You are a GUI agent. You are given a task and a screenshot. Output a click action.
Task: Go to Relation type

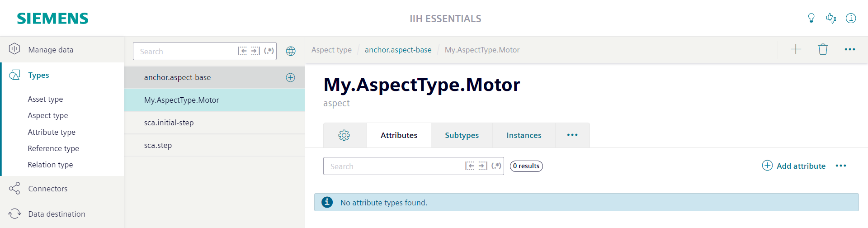point(50,165)
